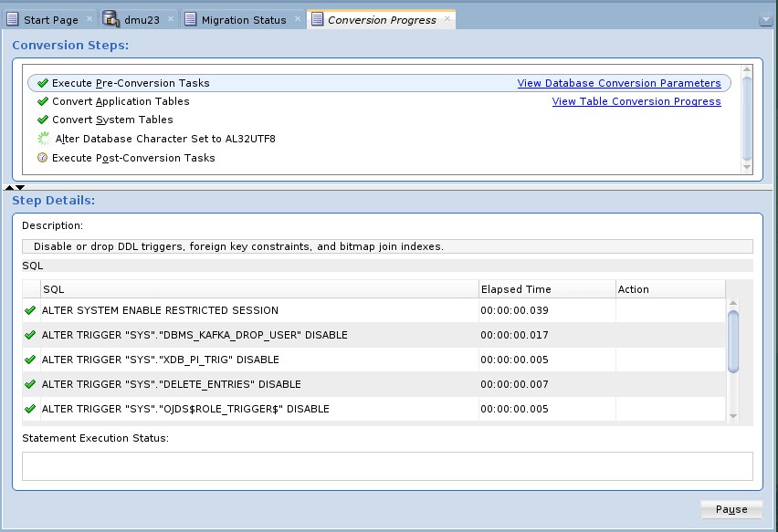Click the check icon of the DBMS_KAFKA_DROP_USER row
This screenshot has height=532, width=778.
[30, 335]
